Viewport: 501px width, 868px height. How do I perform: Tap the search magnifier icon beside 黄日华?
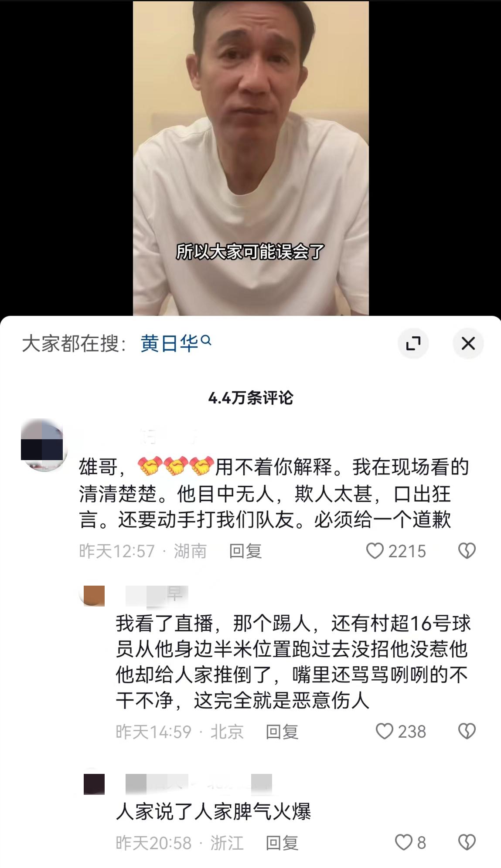207,340
